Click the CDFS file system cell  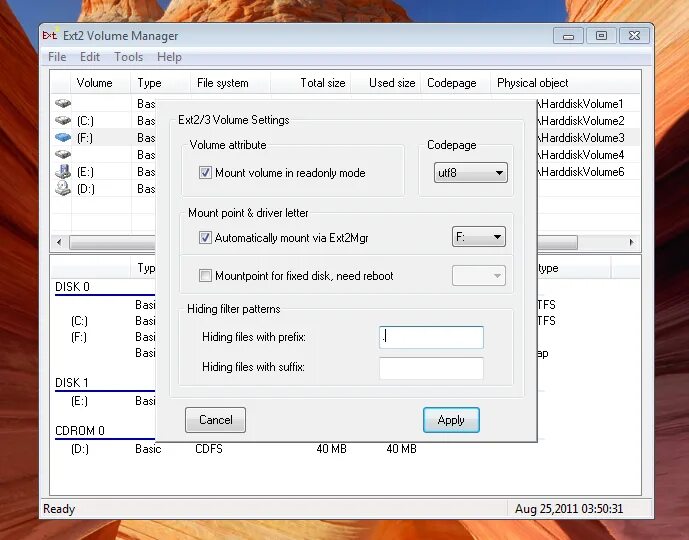(209, 449)
